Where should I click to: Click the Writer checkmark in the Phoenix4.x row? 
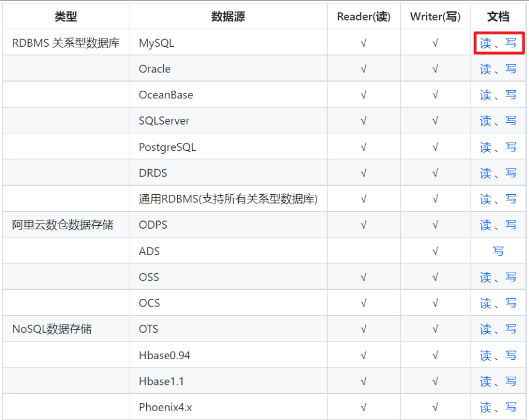(435, 408)
